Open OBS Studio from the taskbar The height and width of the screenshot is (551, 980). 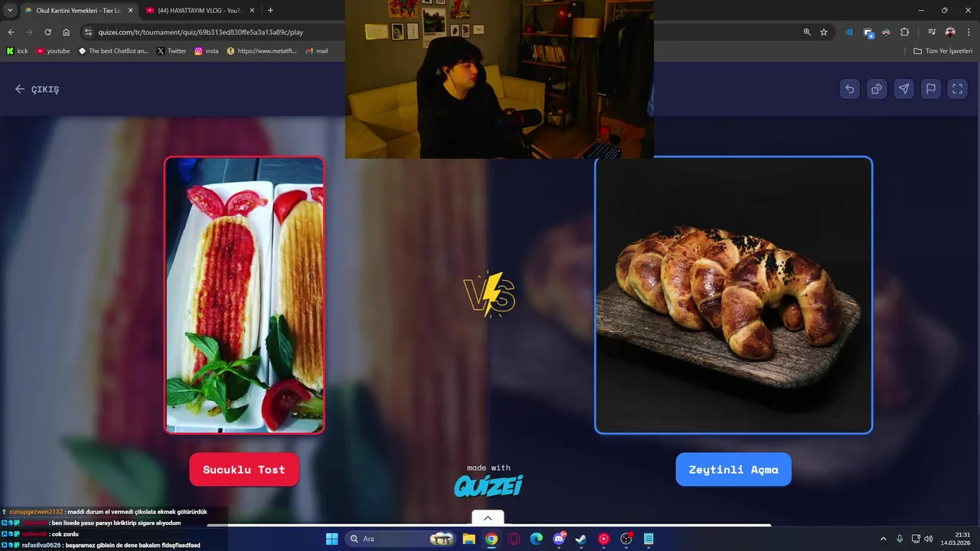pyautogui.click(x=626, y=539)
